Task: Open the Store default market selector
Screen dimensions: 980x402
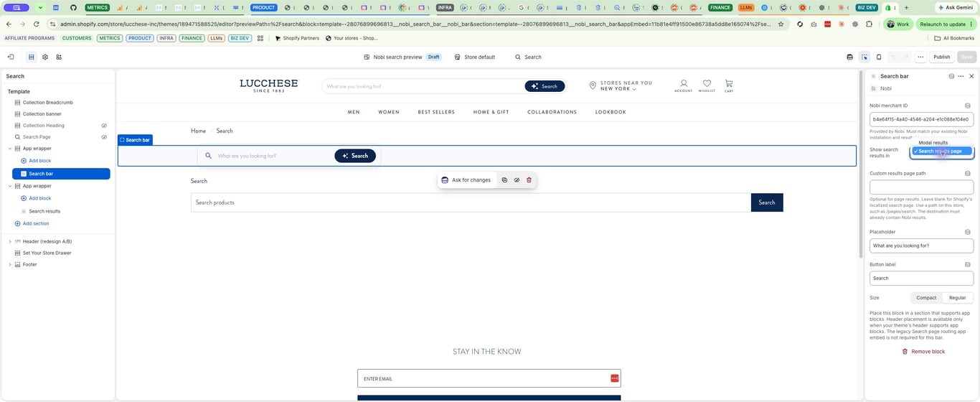Action: coord(475,57)
